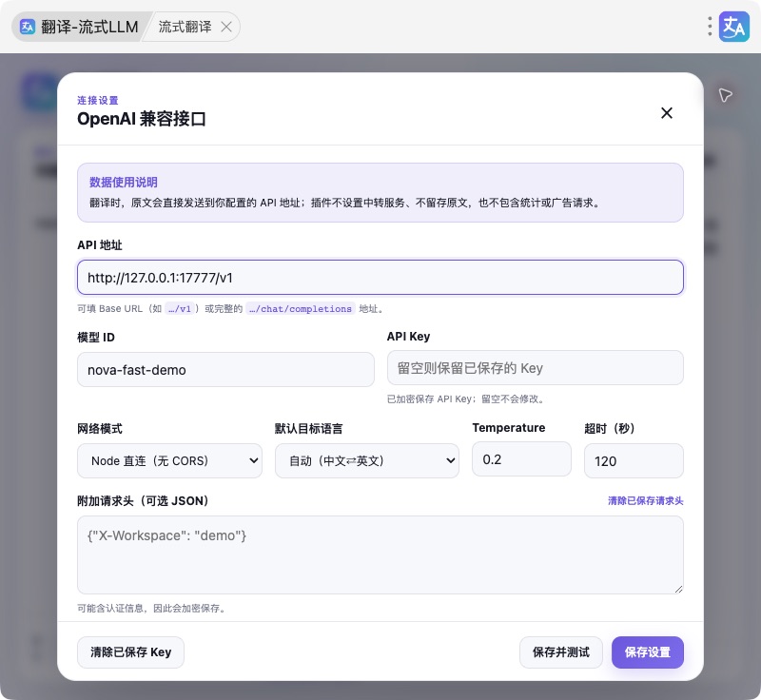
Task: Click the …/chat/completions code snippet
Action: (301, 308)
